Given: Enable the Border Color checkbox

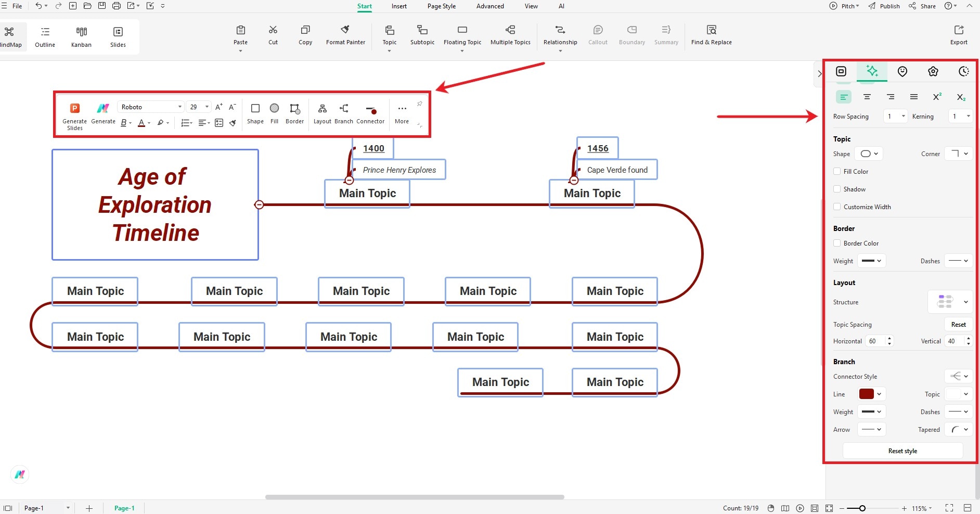Looking at the screenshot, I should (x=837, y=243).
